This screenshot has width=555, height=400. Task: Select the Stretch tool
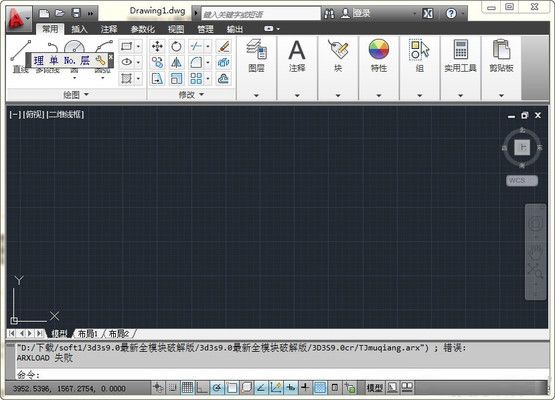click(x=157, y=79)
